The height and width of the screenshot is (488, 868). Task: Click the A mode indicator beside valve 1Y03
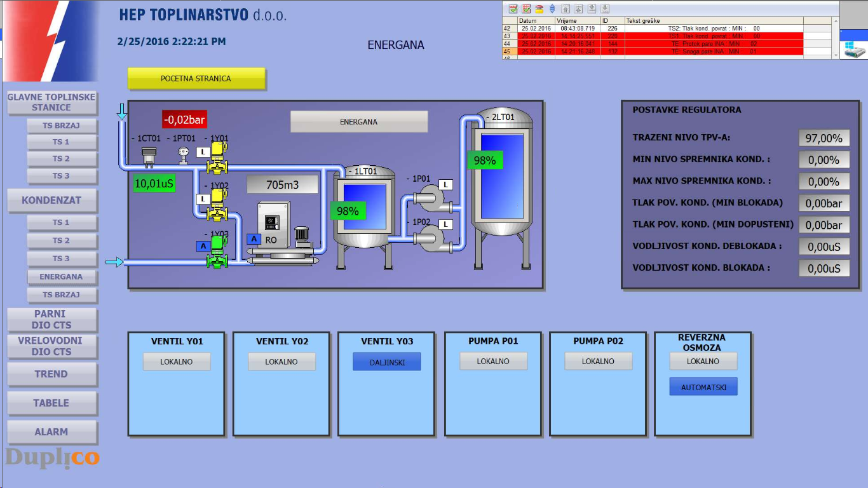(203, 246)
